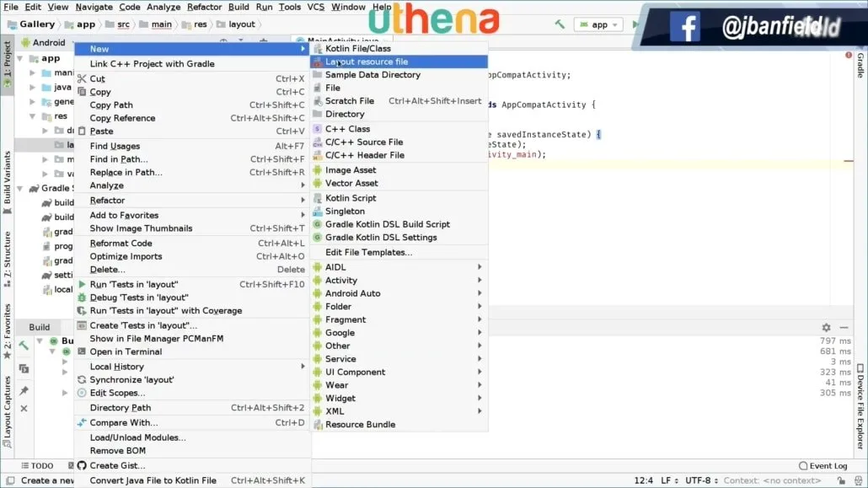Click the C++ Class icon
This screenshot has width=868, height=488.
[317, 128]
